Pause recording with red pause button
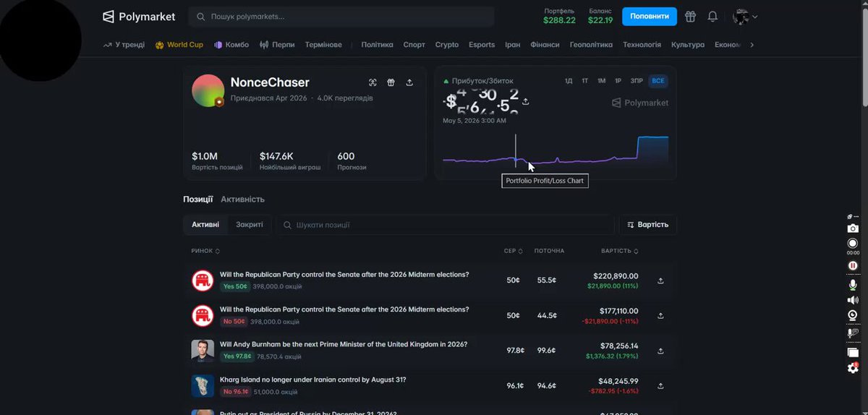Viewport: 868px width, 415px height. [853, 265]
